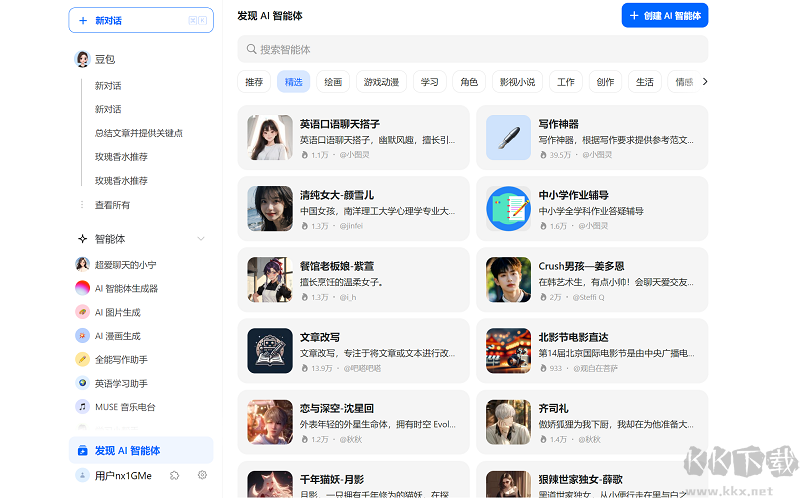800x498 pixels.
Task: Open the MUSE 音乐电台 music icon
Action: tap(83, 407)
